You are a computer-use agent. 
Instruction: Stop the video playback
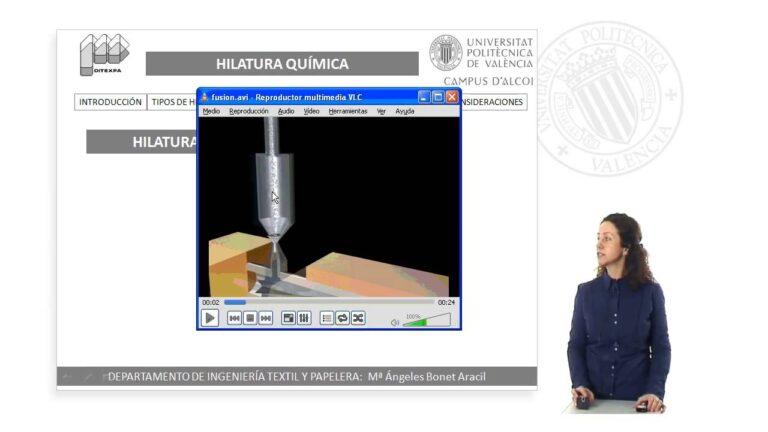pyautogui.click(x=250, y=318)
